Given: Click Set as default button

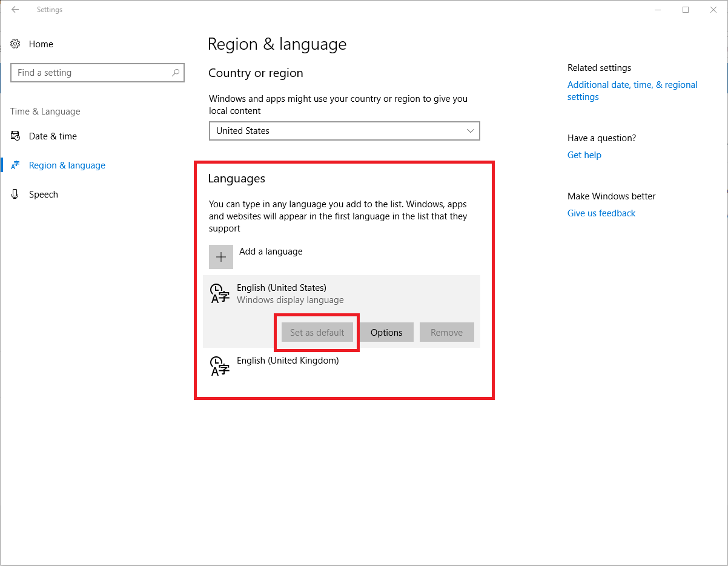Looking at the screenshot, I should pos(317,332).
